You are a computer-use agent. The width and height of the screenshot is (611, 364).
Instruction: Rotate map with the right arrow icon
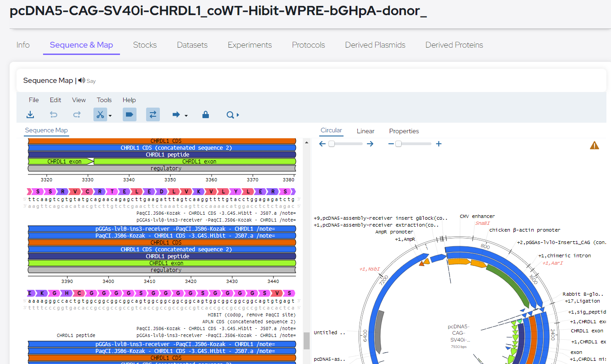click(x=370, y=144)
